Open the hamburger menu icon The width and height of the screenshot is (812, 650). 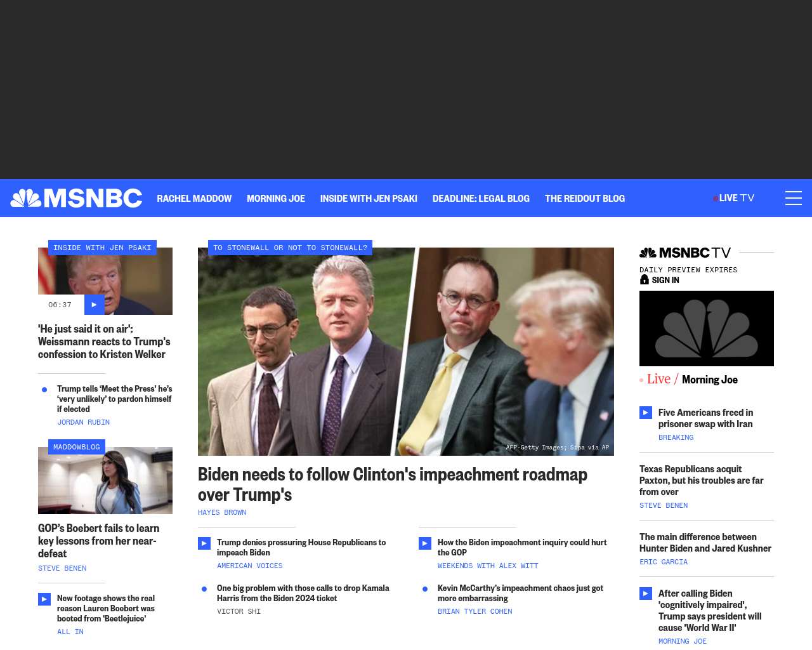point(794,198)
